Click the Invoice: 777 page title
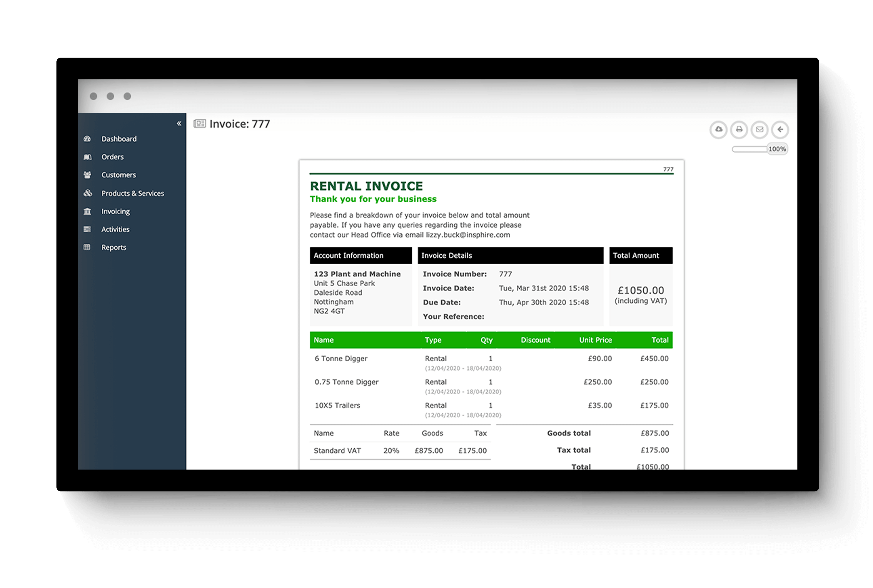Screen dimensions: 873x588 [x=240, y=124]
